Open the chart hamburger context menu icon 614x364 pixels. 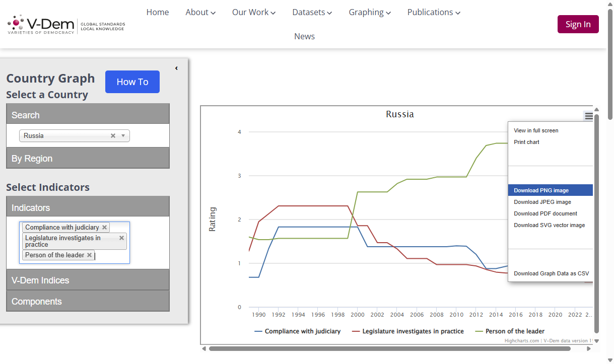click(588, 116)
